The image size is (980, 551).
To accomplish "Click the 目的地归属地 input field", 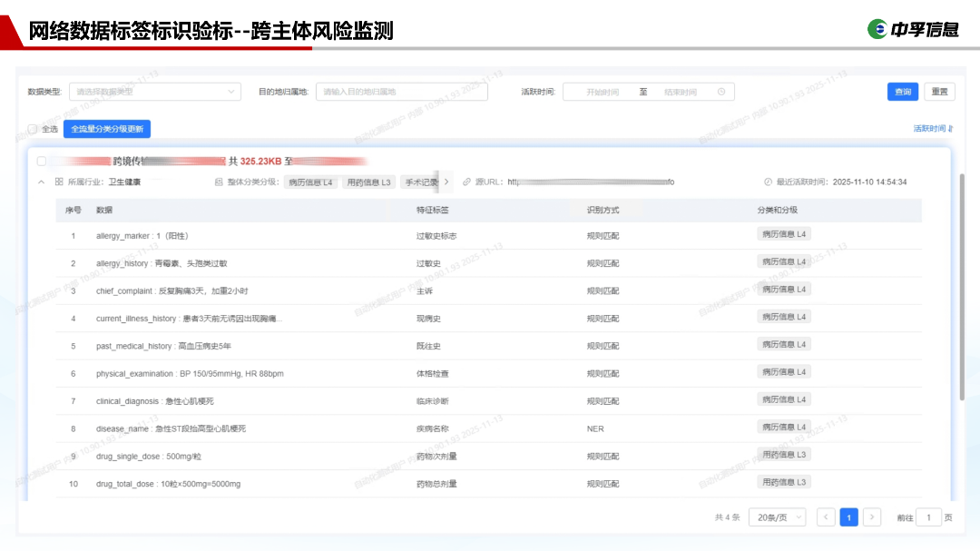I will click(402, 92).
